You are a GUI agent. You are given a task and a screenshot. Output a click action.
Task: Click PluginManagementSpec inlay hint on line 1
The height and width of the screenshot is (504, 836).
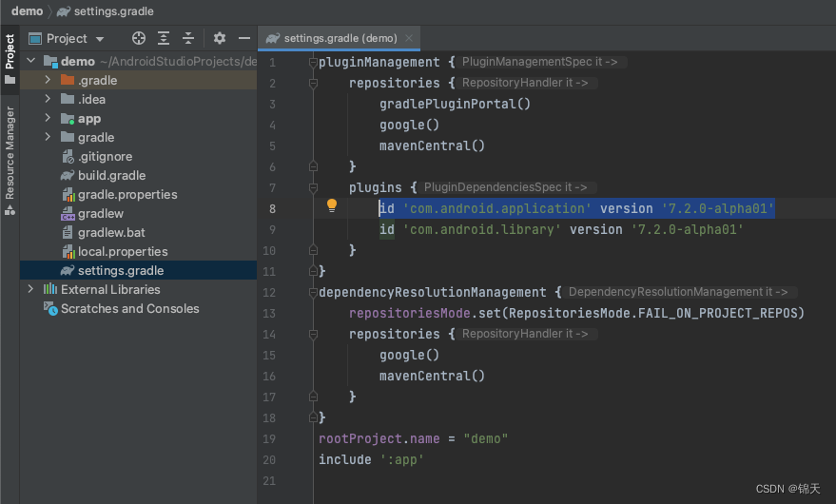tap(539, 62)
